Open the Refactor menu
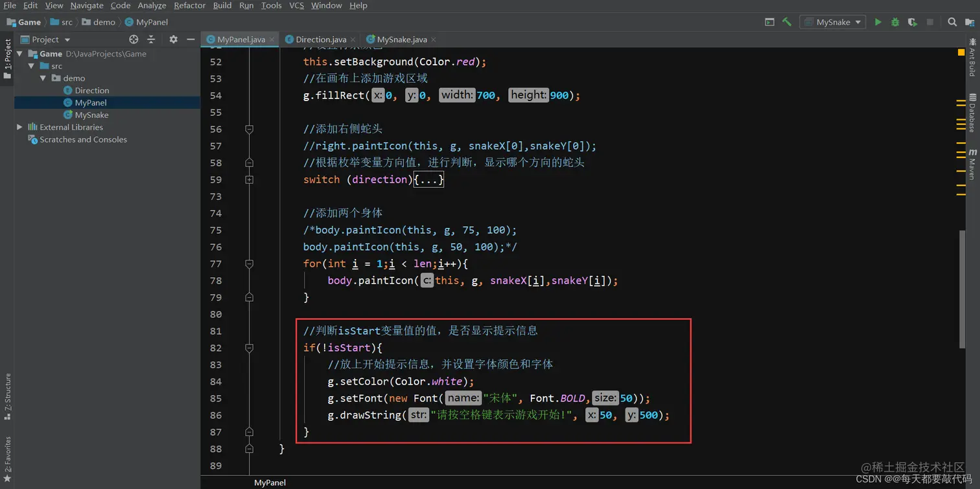The height and width of the screenshot is (489, 980). coord(190,5)
